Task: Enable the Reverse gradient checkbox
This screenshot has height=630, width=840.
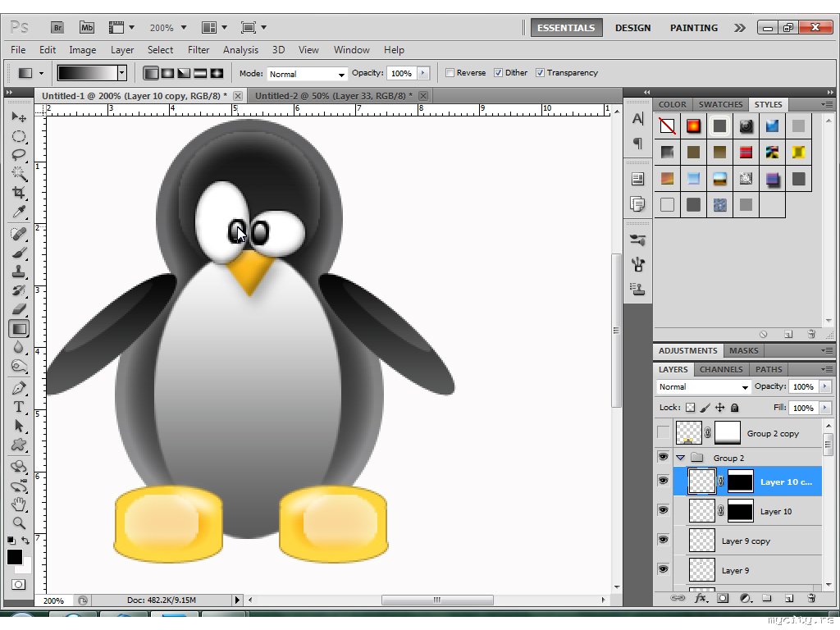Action: (450, 73)
